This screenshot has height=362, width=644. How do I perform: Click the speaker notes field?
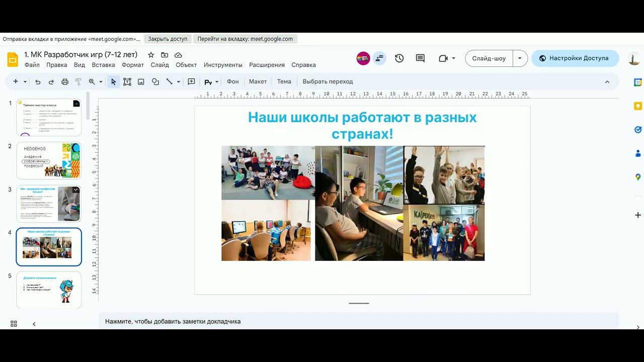pos(359,321)
